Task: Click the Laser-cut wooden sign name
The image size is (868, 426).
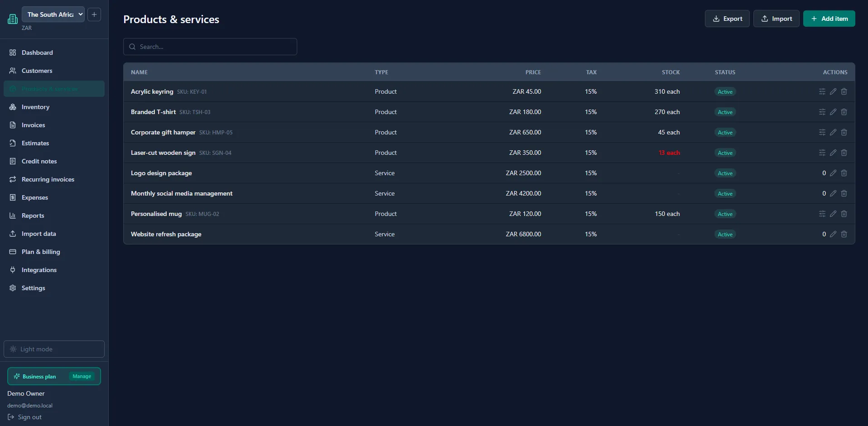Action: pyautogui.click(x=163, y=153)
